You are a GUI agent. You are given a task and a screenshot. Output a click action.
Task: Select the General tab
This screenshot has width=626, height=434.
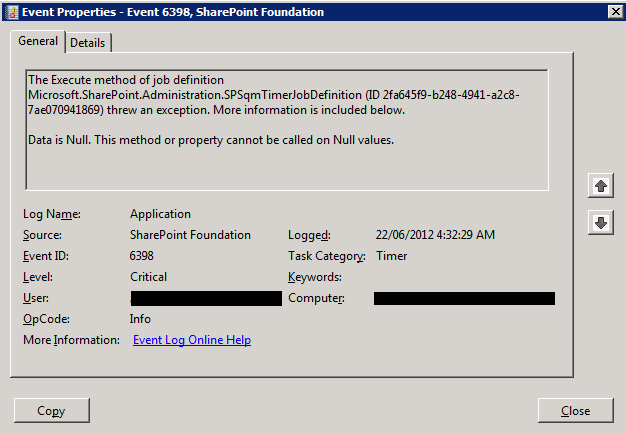[38, 41]
